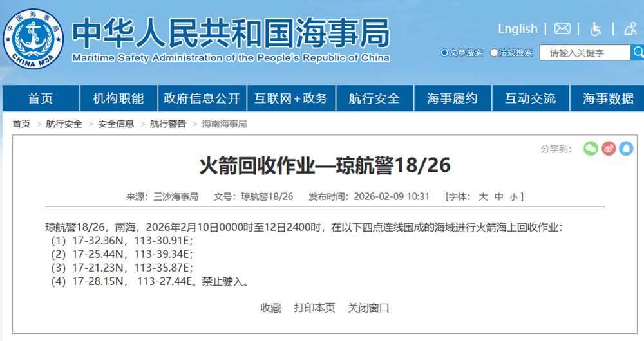Share article via Weibo icon

(609, 149)
